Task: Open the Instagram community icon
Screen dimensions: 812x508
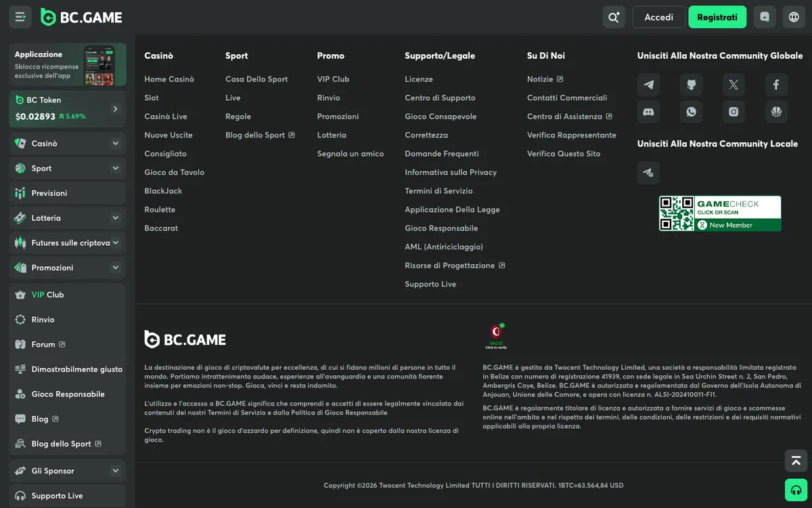Action: (734, 112)
